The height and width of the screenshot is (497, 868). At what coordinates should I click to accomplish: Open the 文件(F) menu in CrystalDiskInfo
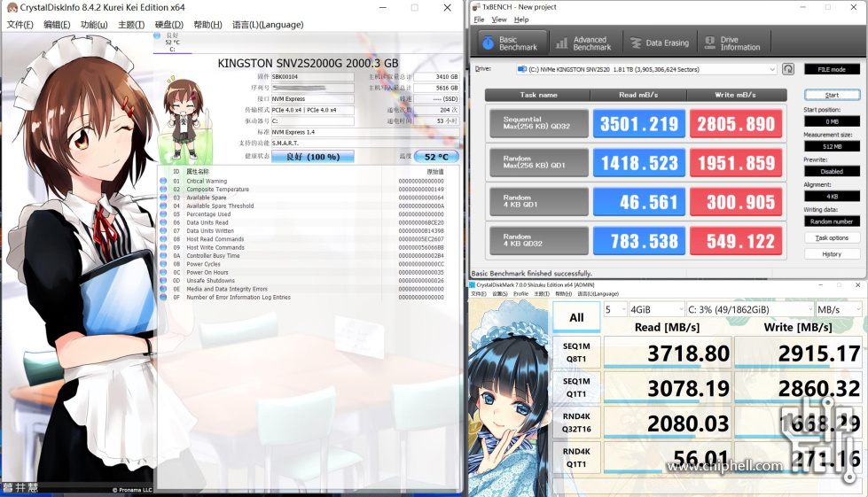click(x=20, y=25)
